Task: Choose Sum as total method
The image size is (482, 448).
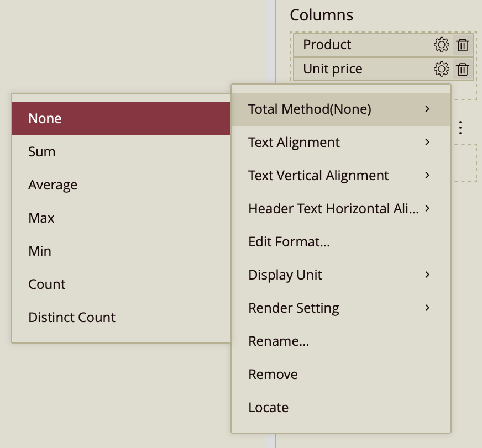Action: pos(120,152)
